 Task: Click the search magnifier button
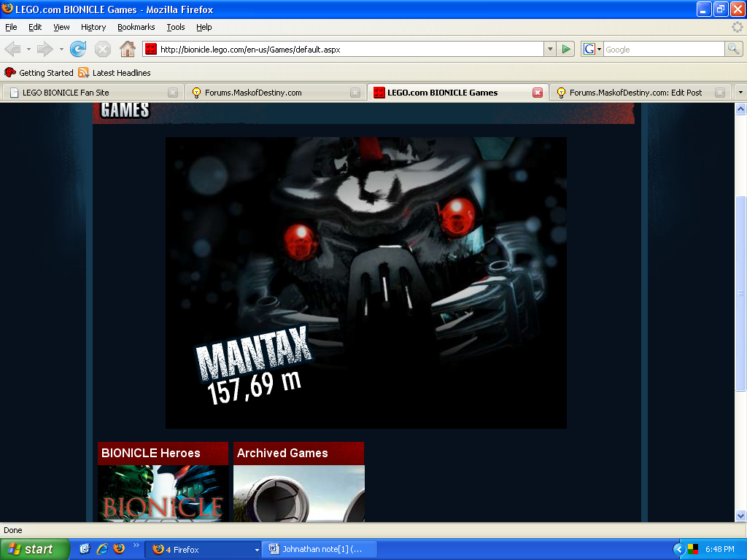[733, 49]
